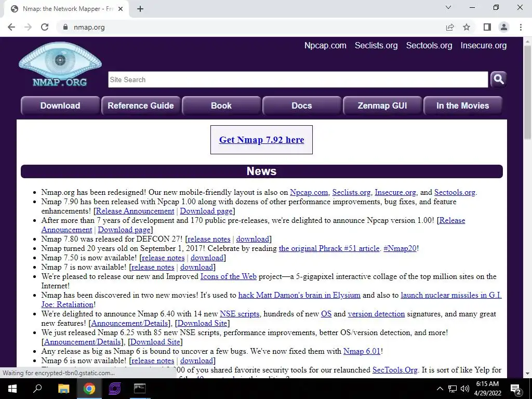Click the volume speaker tray icon
The width and height of the screenshot is (532, 399).
coord(465,389)
